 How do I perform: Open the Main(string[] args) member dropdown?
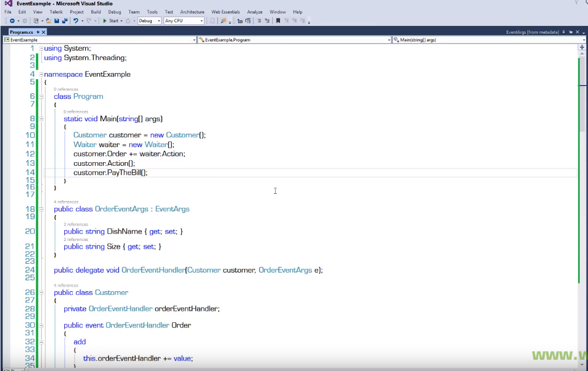489,40
